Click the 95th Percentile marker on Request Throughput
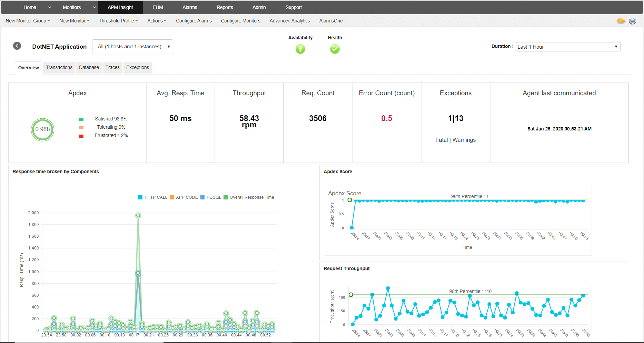 point(351,295)
